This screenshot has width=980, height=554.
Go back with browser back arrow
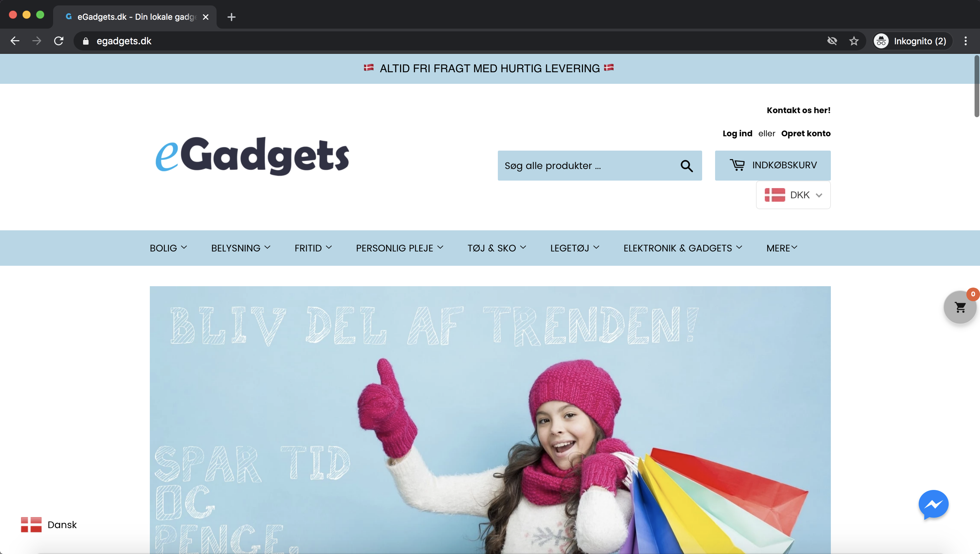tap(15, 41)
